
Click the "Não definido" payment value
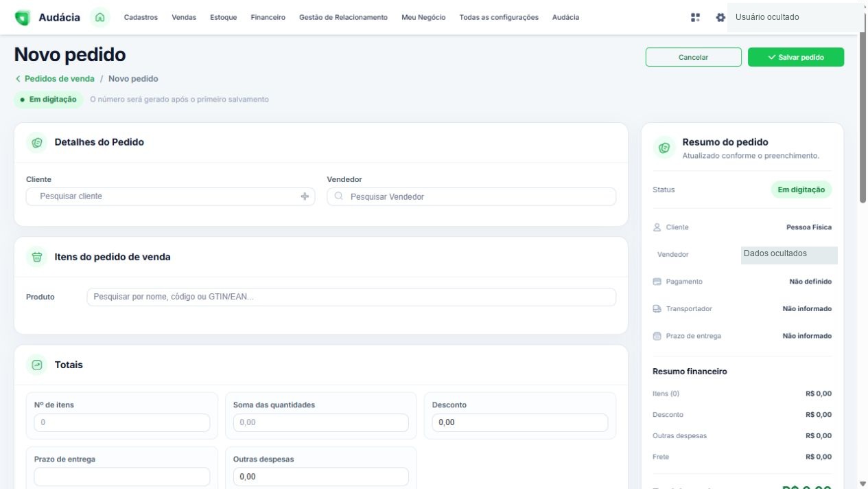[x=810, y=282]
